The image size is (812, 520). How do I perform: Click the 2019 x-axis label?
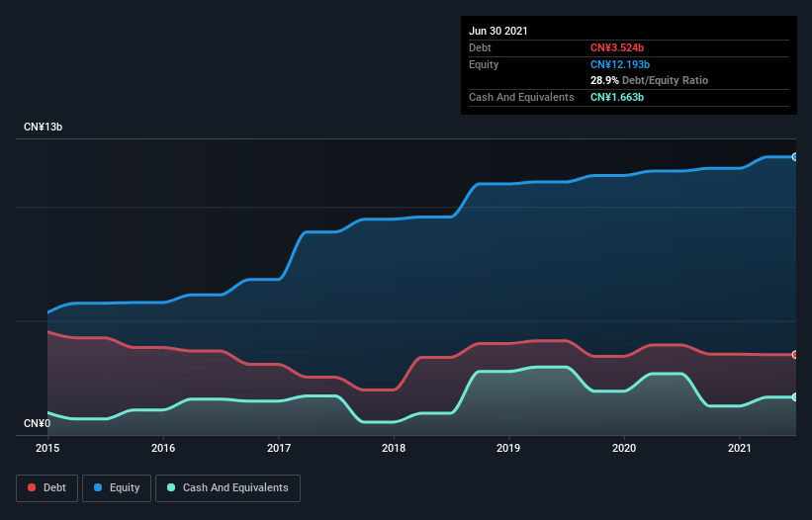click(508, 448)
